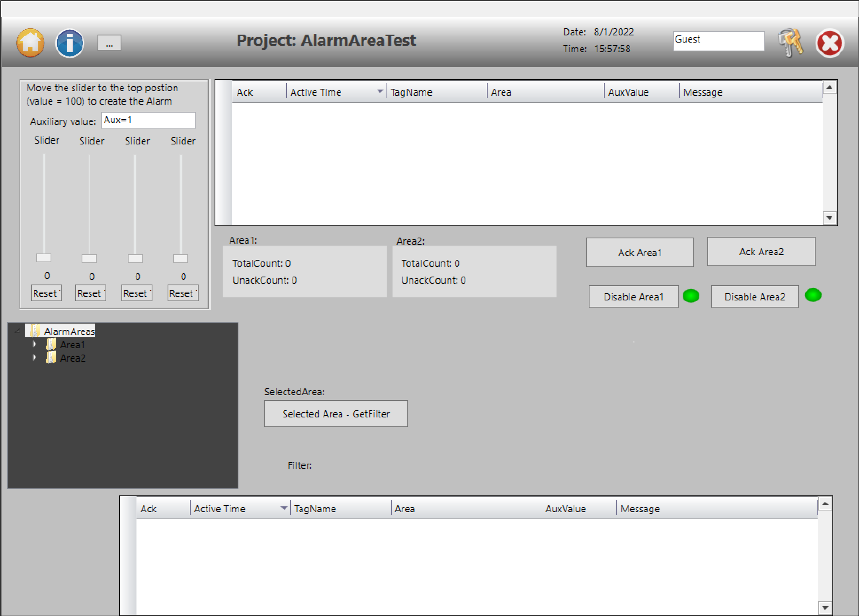The width and height of the screenshot is (859, 616).
Task: Click bottom grid scroll down arrow
Action: 825,608
